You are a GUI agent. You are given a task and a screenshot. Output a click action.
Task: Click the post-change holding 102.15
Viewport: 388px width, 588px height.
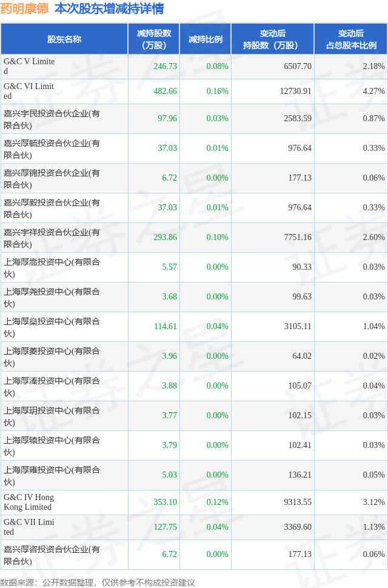click(300, 415)
